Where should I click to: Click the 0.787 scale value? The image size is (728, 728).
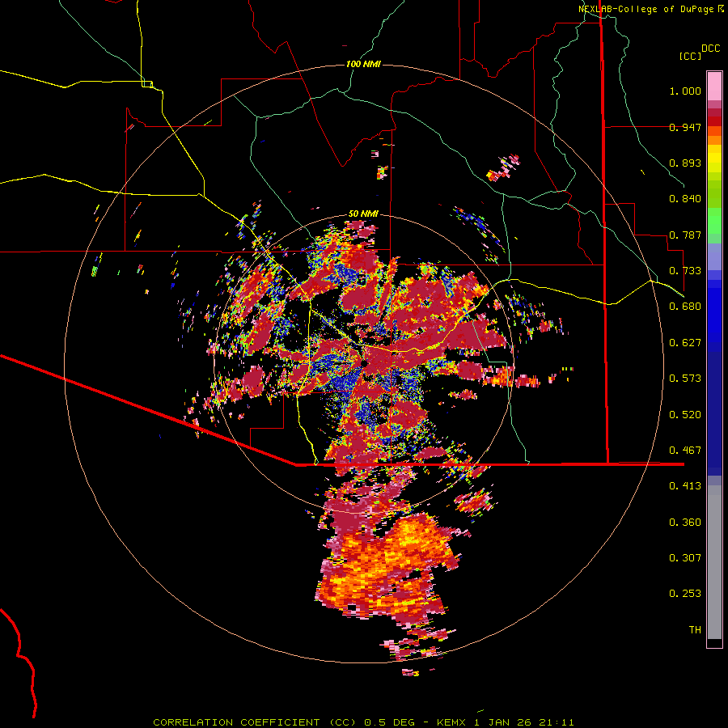click(x=685, y=235)
